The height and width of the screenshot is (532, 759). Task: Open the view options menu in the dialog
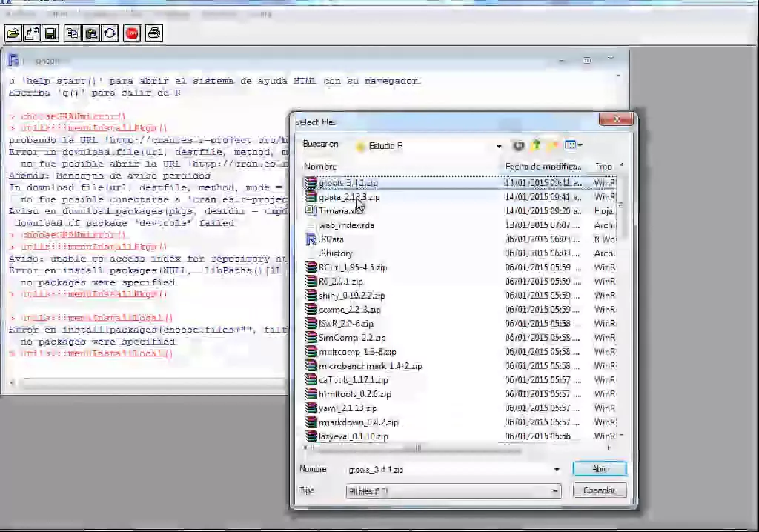click(x=573, y=145)
